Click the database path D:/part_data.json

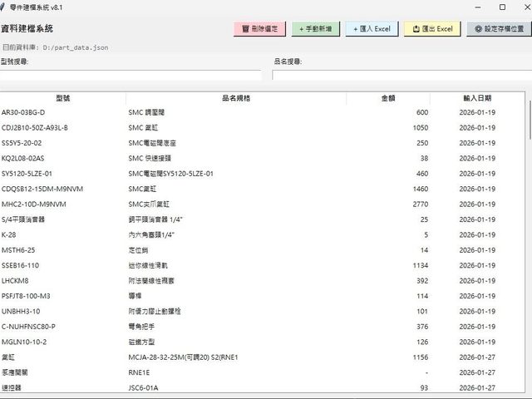coord(76,47)
